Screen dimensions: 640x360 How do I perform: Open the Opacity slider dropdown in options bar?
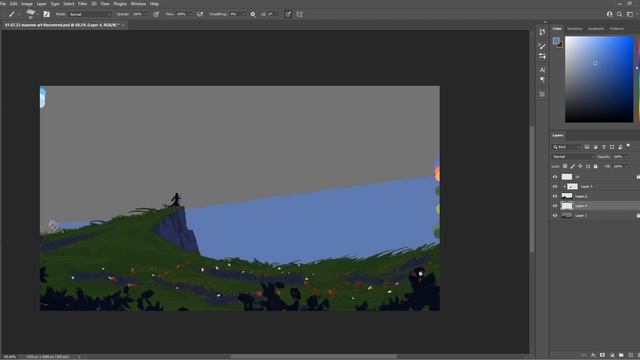coord(147,14)
